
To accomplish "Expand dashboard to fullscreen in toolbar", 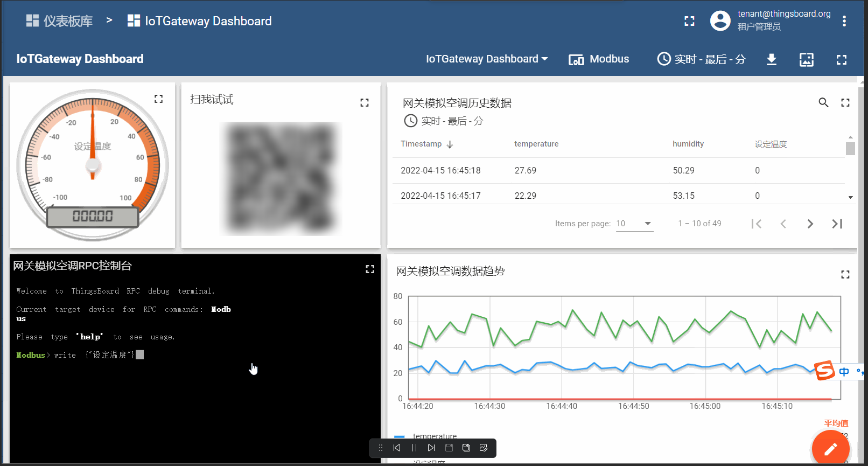I will tap(842, 59).
